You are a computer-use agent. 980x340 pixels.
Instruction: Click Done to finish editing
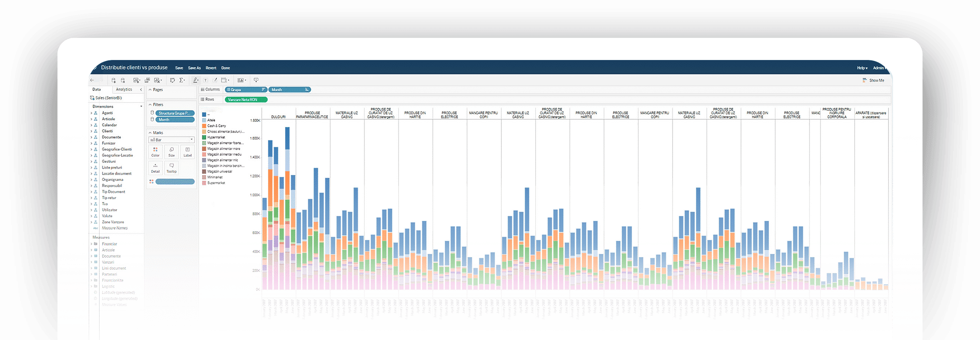pos(225,68)
